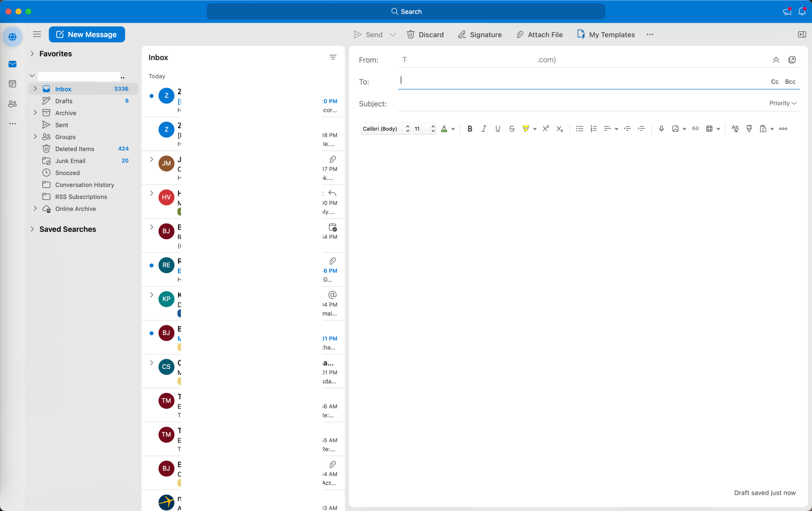The width and height of the screenshot is (812, 511).
Task: Apply yellow text highlight color
Action: [x=526, y=129]
